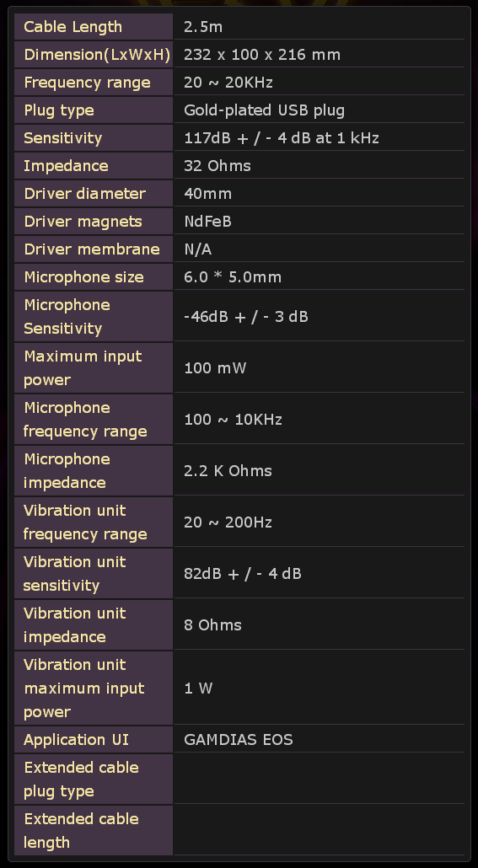Click the Impedance 32 Ohms value
The height and width of the screenshot is (868, 478).
(218, 165)
